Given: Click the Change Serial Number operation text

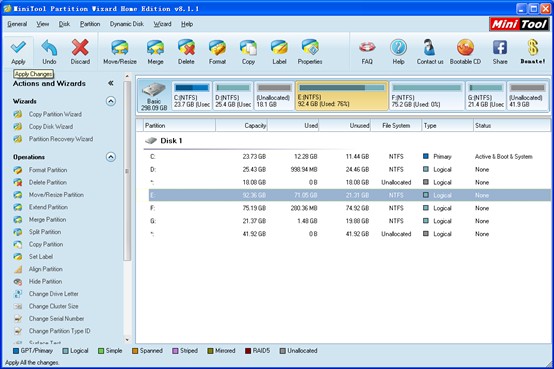Looking at the screenshot, I should (x=56, y=318).
